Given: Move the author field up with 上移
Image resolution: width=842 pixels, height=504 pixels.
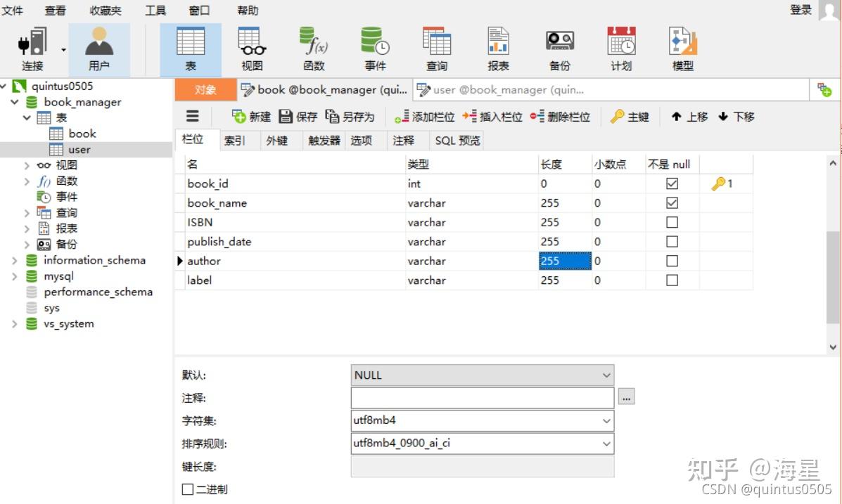Looking at the screenshot, I should 687,117.
